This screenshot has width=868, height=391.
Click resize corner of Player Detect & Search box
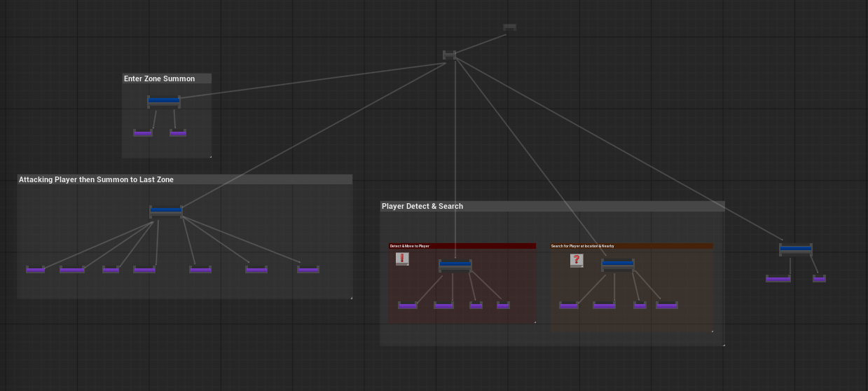723,344
